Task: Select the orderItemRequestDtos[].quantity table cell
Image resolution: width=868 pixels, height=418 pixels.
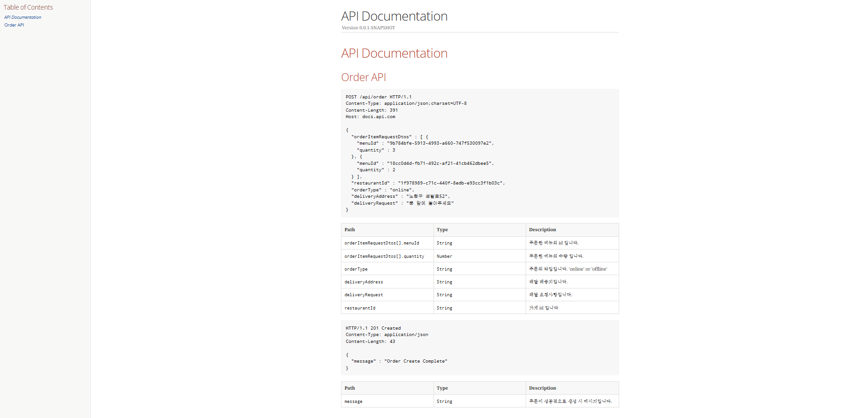Action: 384,256
